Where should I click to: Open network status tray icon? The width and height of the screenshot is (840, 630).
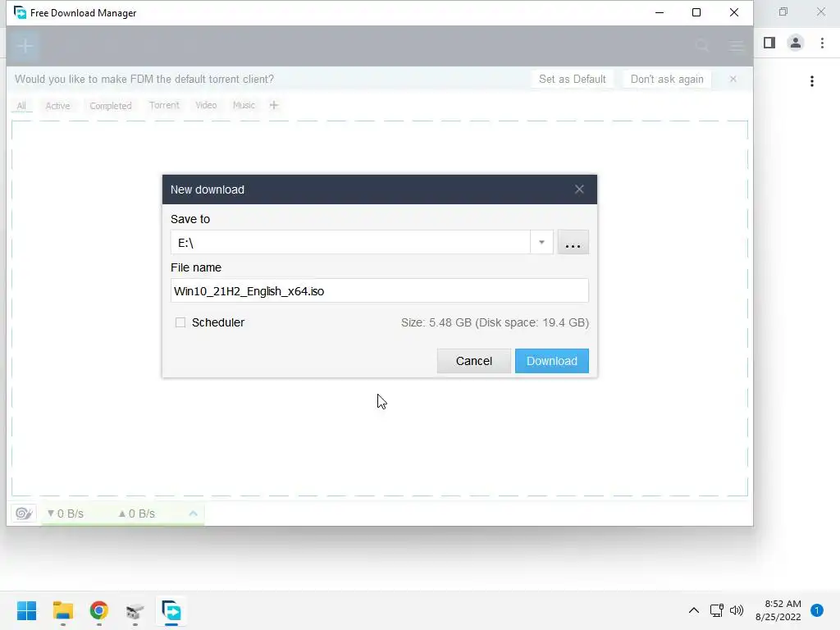coord(716,610)
